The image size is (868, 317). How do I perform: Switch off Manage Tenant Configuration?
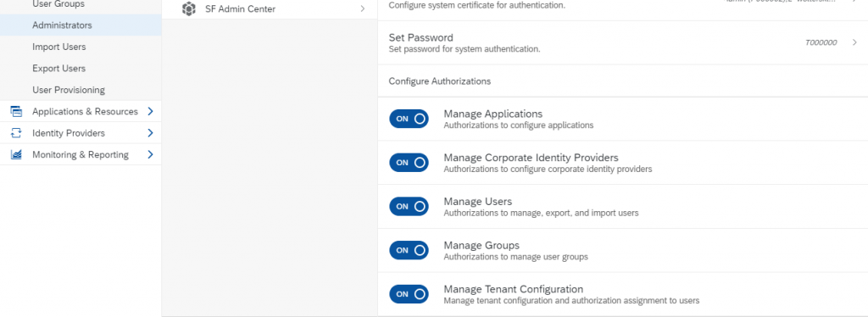409,294
